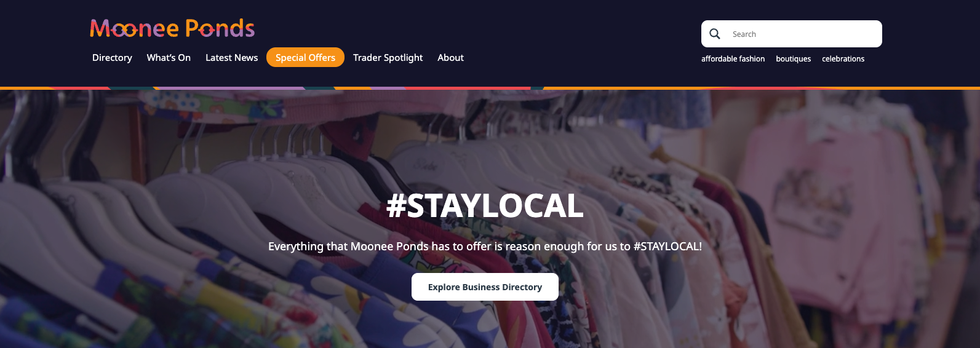Click the Everything that Moonee Ponds tagline text
Image resolution: width=980 pixels, height=348 pixels.
tap(485, 247)
